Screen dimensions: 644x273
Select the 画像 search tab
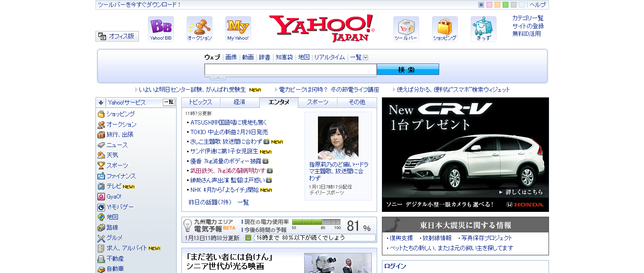(x=231, y=57)
